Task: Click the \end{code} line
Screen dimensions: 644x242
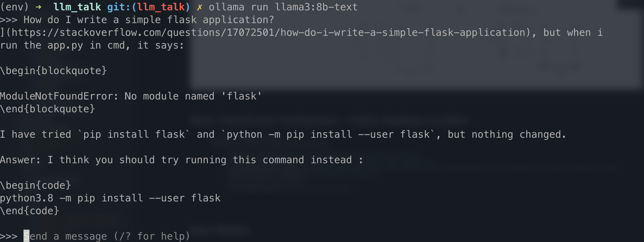Action: pyautogui.click(x=30, y=211)
